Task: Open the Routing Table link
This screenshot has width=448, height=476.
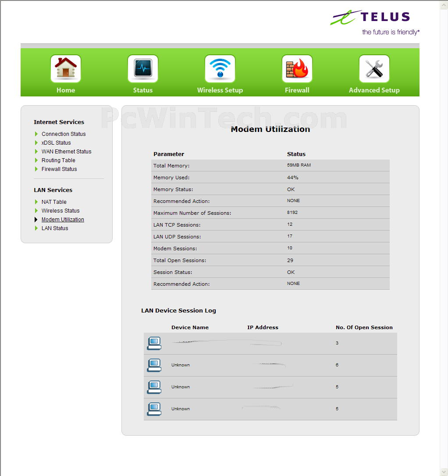Action: (x=58, y=160)
